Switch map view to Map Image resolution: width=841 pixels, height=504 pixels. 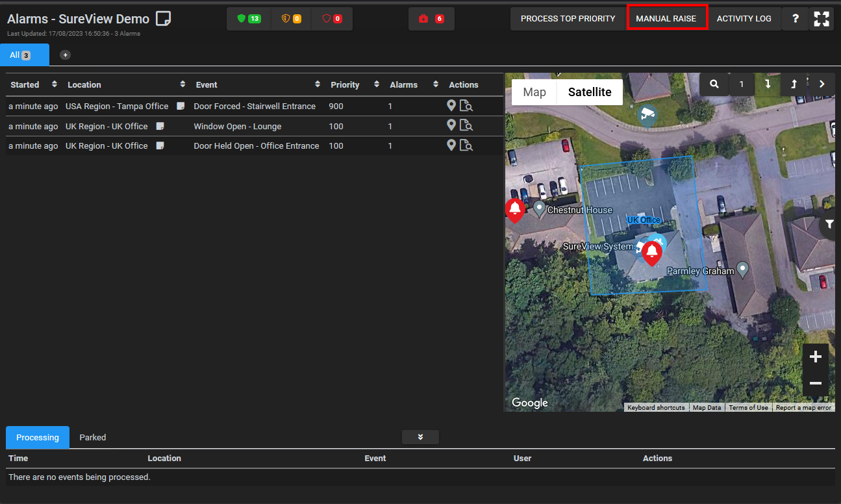[x=534, y=92]
